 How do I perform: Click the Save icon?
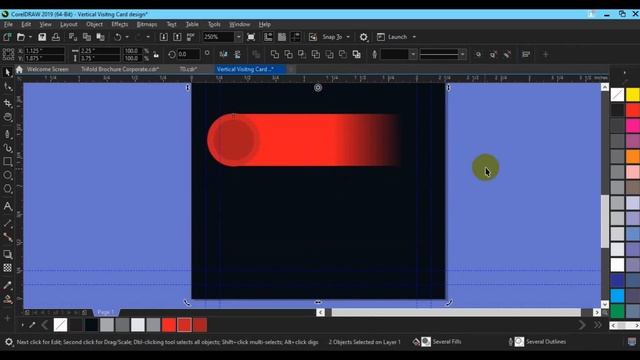click(x=42, y=37)
